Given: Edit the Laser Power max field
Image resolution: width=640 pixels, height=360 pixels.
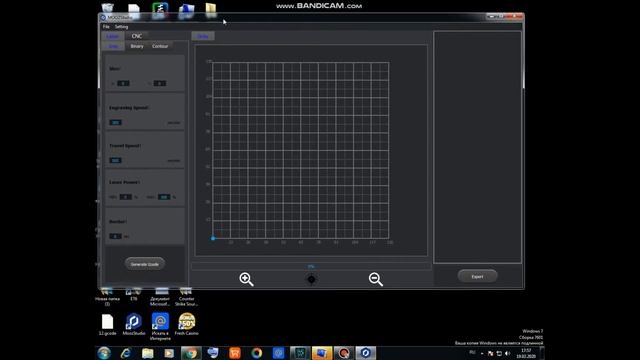Looking at the screenshot, I should click(x=164, y=197).
